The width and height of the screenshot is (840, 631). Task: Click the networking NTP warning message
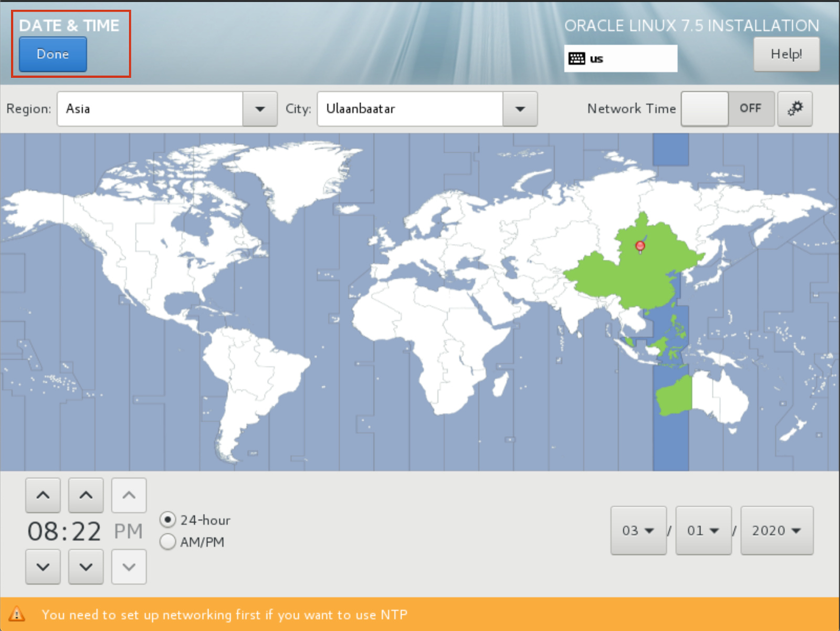(225, 615)
